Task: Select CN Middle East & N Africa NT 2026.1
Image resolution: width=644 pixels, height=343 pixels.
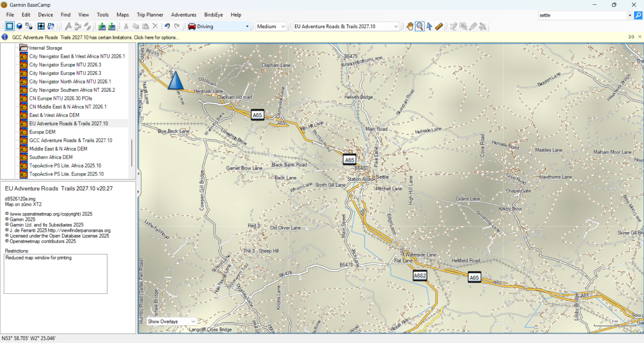Action: (x=68, y=107)
